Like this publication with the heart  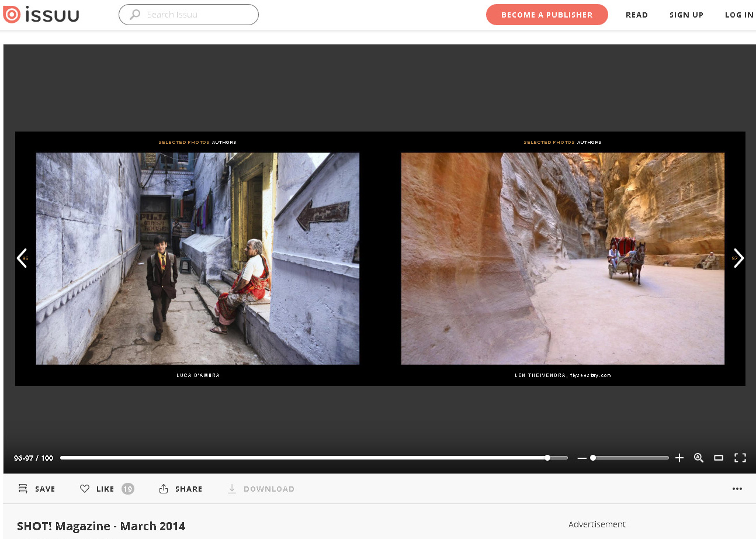coord(85,489)
